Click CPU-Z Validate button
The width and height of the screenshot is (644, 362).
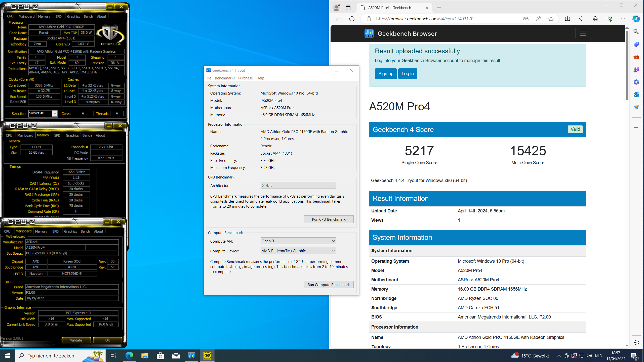coord(76,340)
